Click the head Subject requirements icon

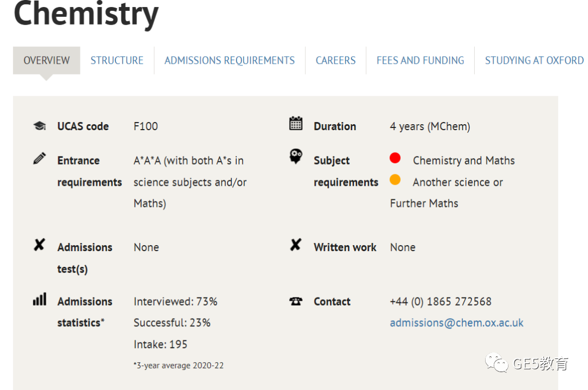point(296,156)
